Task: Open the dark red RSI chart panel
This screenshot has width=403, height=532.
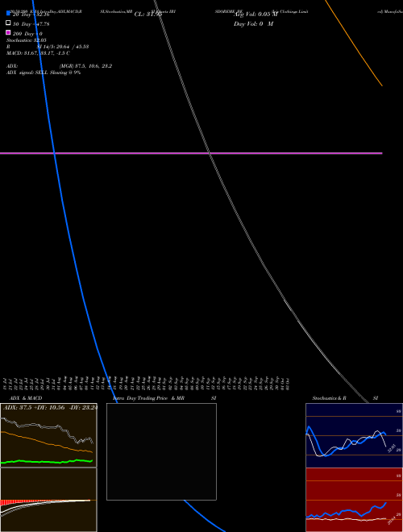Action: pos(354,500)
